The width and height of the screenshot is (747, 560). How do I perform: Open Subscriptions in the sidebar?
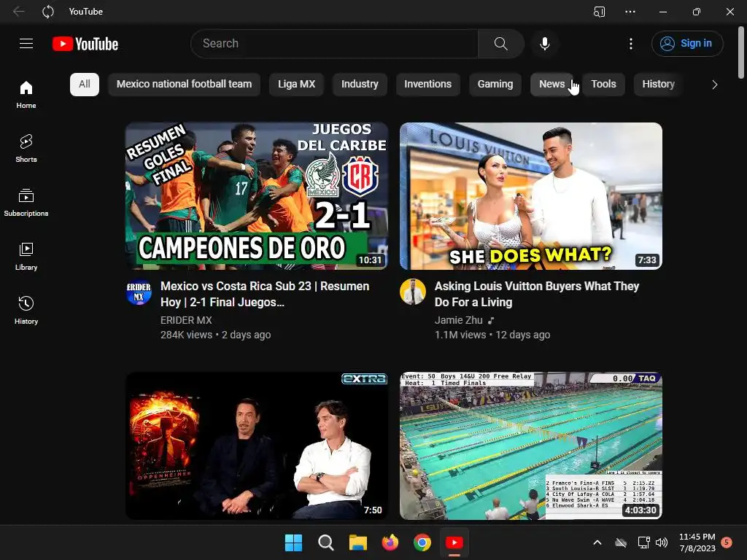26,203
